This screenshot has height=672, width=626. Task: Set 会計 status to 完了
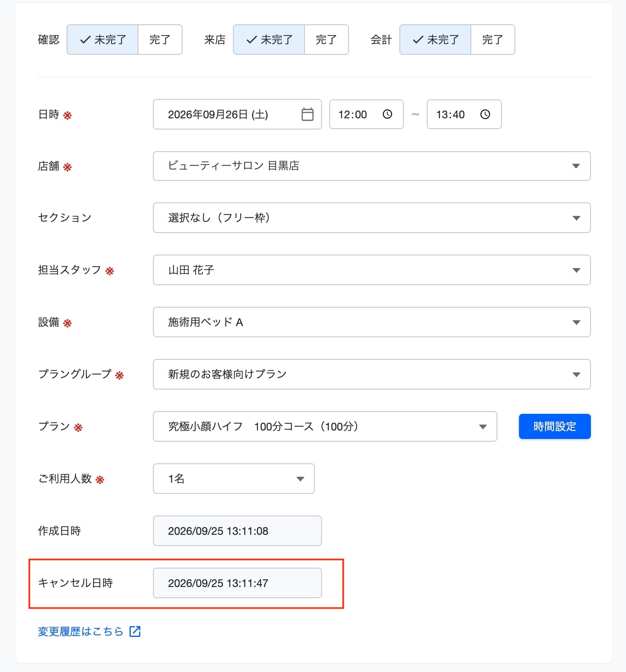pos(493,40)
